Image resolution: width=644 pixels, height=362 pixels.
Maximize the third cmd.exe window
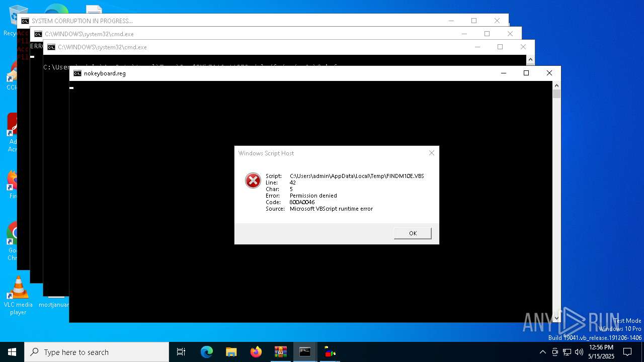500,47
